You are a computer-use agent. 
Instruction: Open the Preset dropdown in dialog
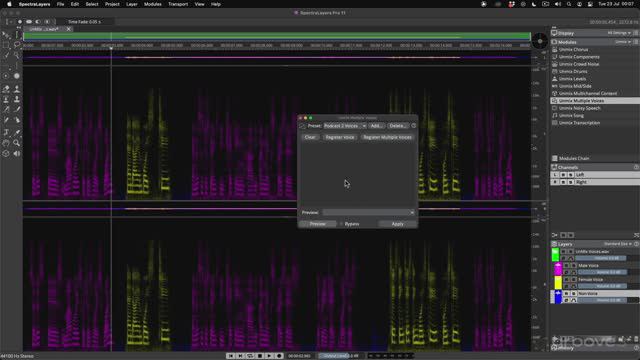[345, 126]
